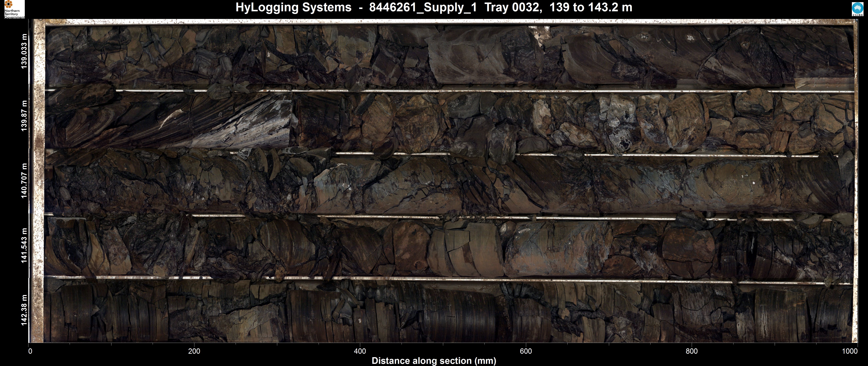Image resolution: width=868 pixels, height=366 pixels.
Task: Click the Distance along section (mm) axis title
Action: point(434,361)
